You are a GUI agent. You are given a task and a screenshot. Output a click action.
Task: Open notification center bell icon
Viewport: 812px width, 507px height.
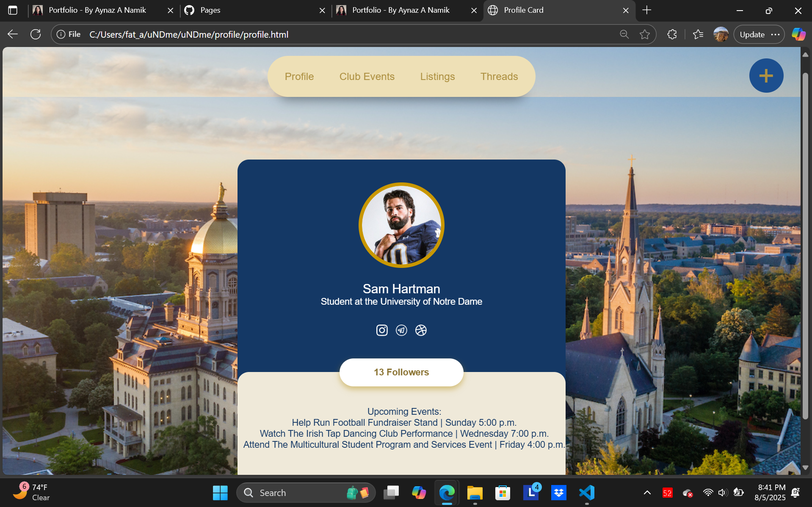795,493
